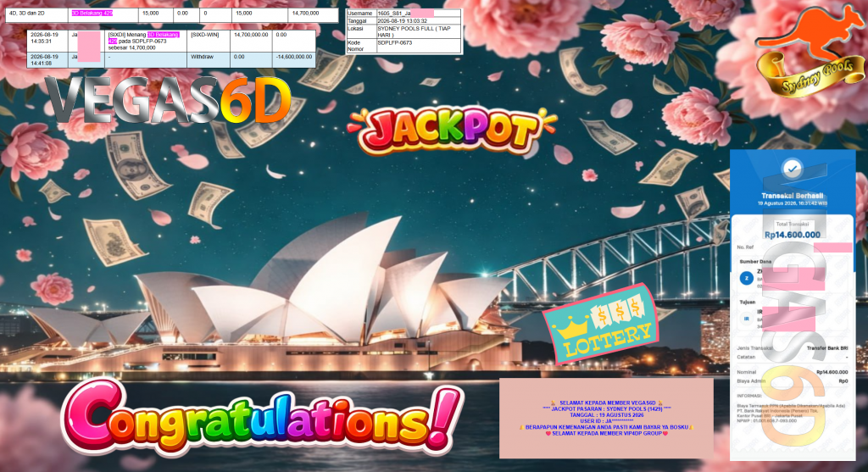Click the "4D, 3D dan 2D" cell
868x472 pixels.
tap(37, 15)
